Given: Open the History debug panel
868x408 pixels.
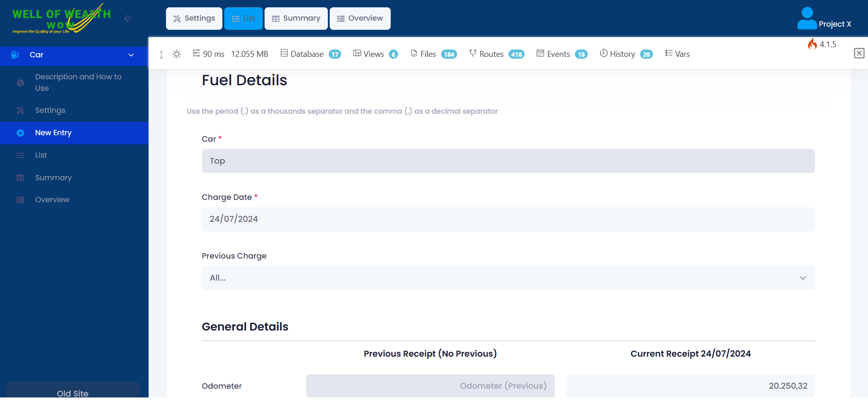Looking at the screenshot, I should (626, 54).
